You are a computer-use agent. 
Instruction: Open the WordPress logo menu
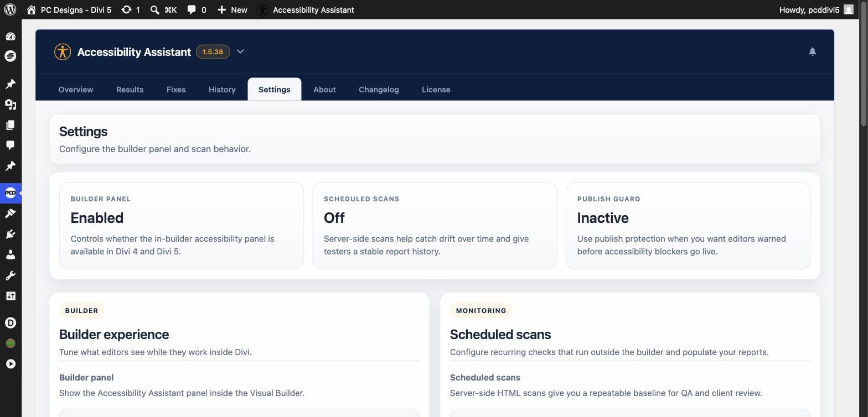(x=11, y=9)
